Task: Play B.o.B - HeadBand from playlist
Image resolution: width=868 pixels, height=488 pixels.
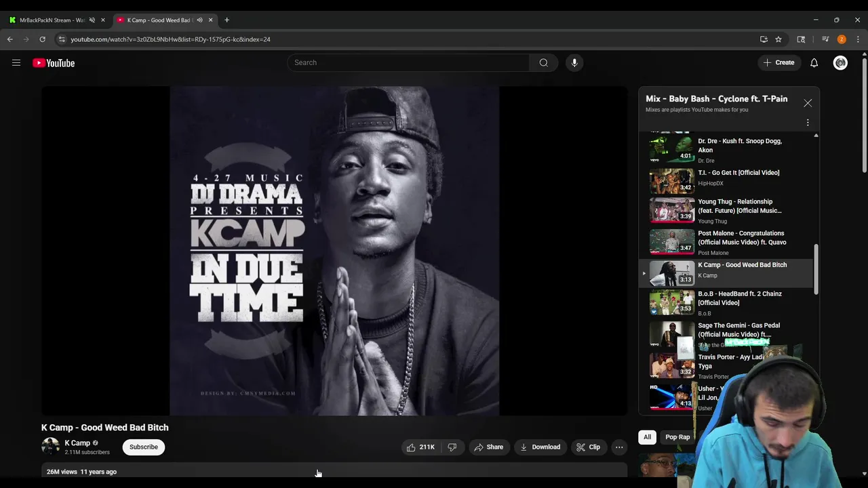Action: 726,303
